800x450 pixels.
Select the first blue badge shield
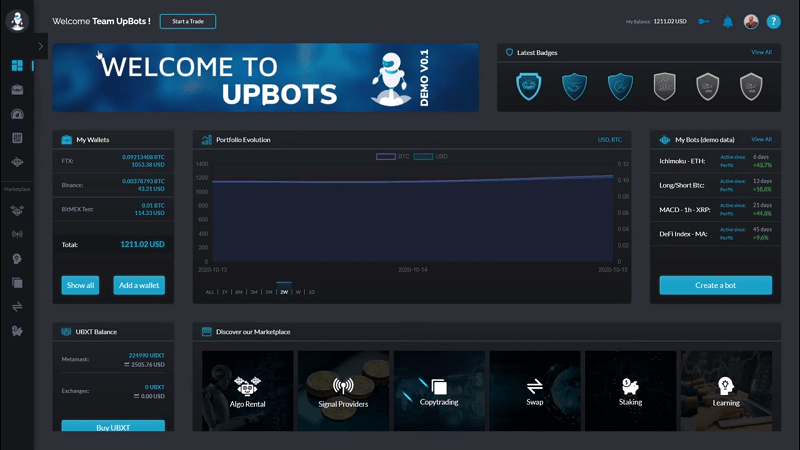(529, 86)
